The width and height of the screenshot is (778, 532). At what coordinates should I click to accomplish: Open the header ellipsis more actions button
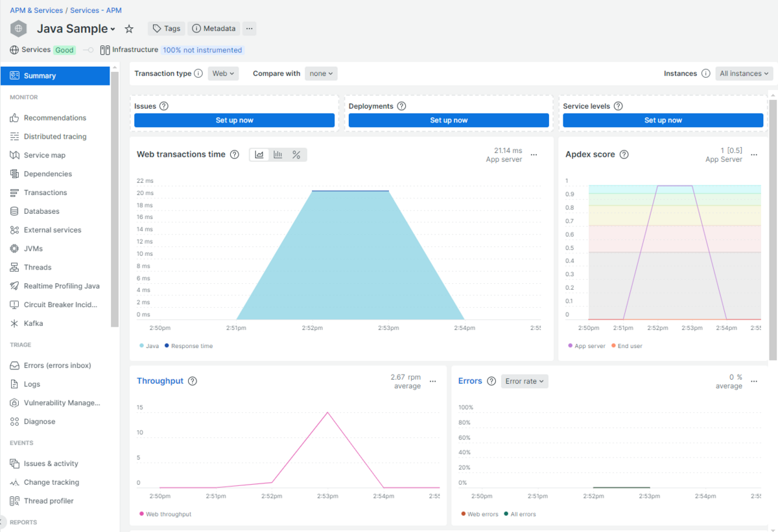250,29
